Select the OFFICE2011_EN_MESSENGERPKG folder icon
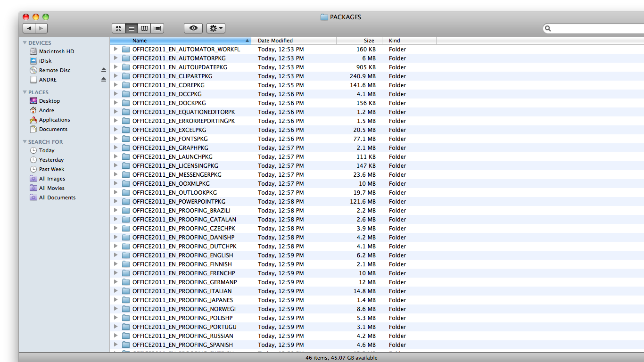The image size is (644, 362). [x=126, y=175]
